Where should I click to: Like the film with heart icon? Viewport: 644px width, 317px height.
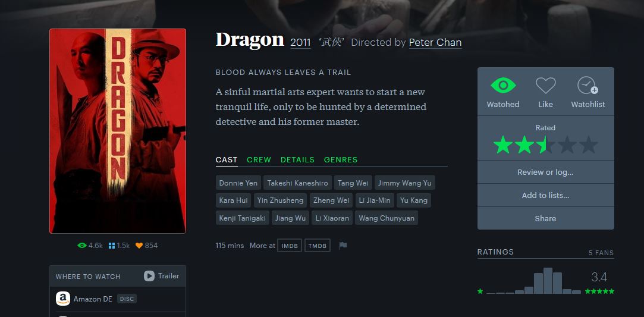point(545,86)
